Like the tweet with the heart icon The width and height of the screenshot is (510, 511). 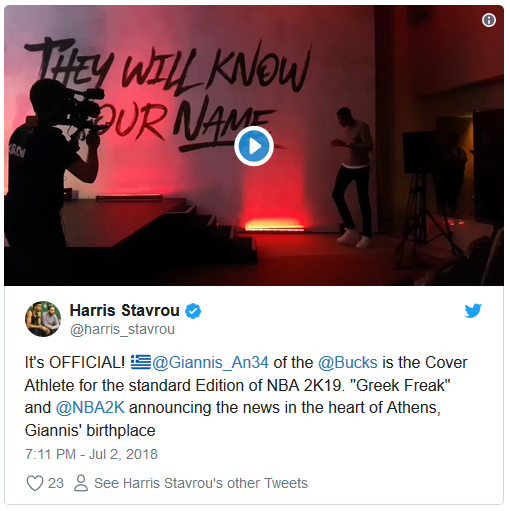tap(35, 483)
